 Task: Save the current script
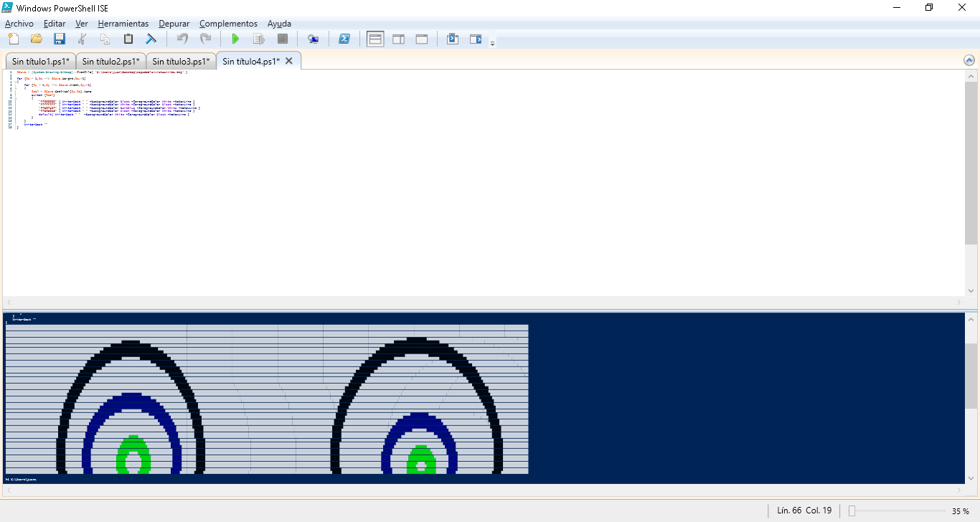tap(60, 39)
